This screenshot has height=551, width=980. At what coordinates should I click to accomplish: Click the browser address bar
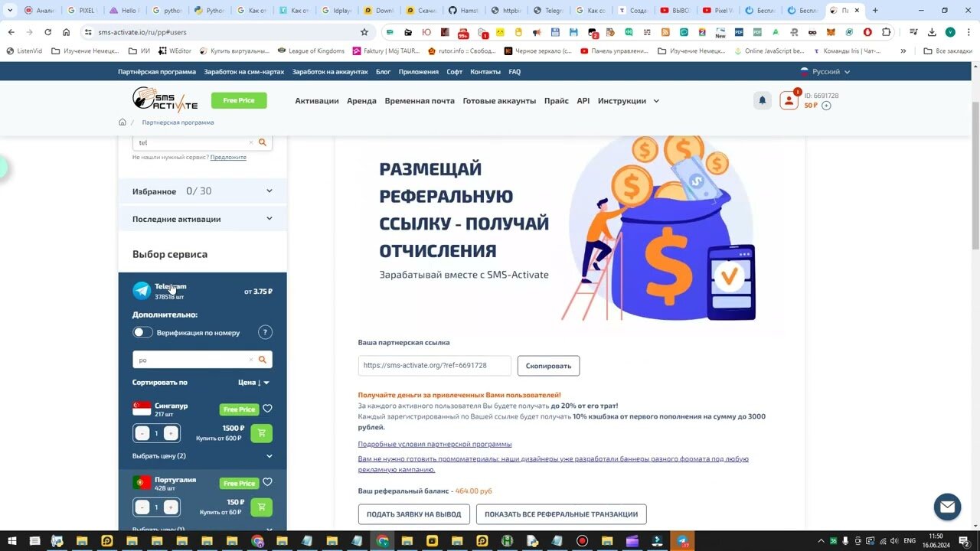pos(222,32)
